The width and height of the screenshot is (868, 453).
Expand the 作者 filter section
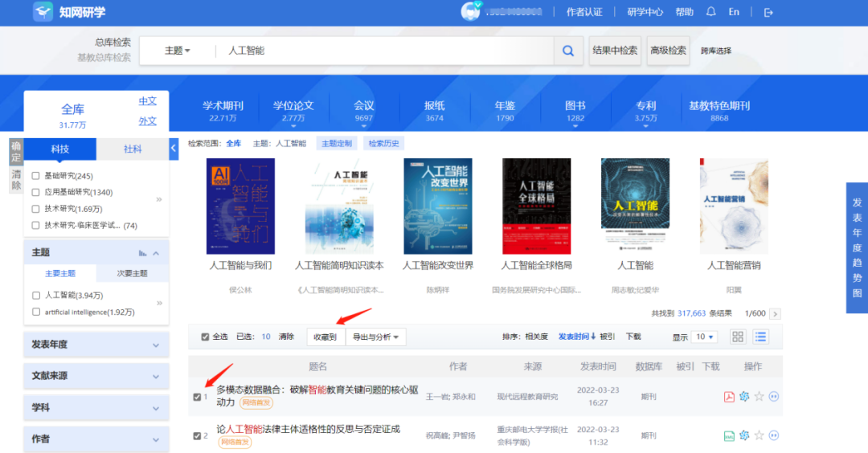(96, 439)
